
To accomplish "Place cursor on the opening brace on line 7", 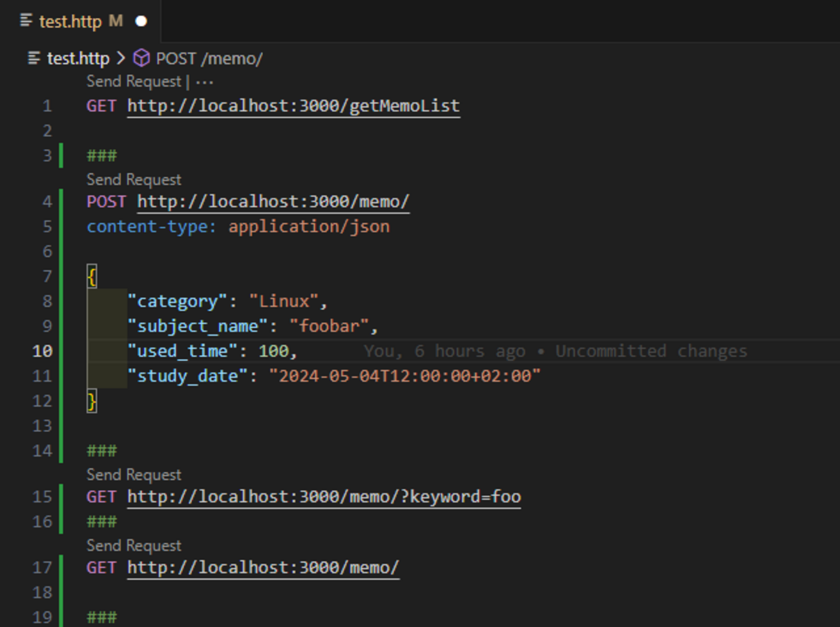I will tap(92, 276).
